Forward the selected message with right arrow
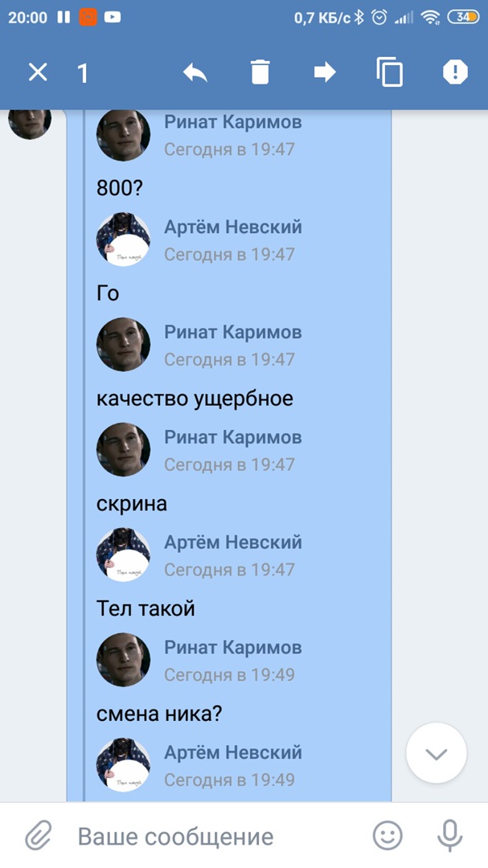 click(325, 72)
